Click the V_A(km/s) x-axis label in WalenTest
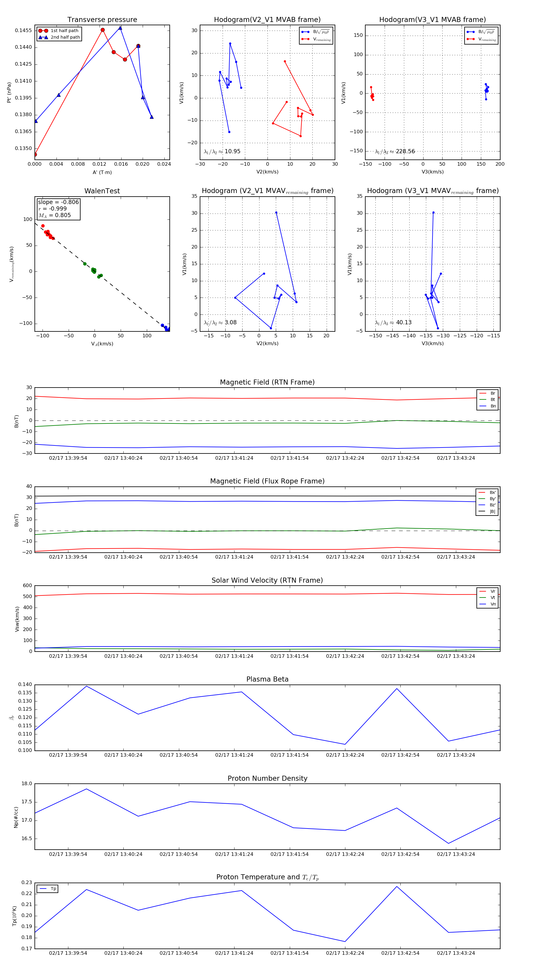Image resolution: width=535 pixels, height=980 pixels. tap(102, 344)
